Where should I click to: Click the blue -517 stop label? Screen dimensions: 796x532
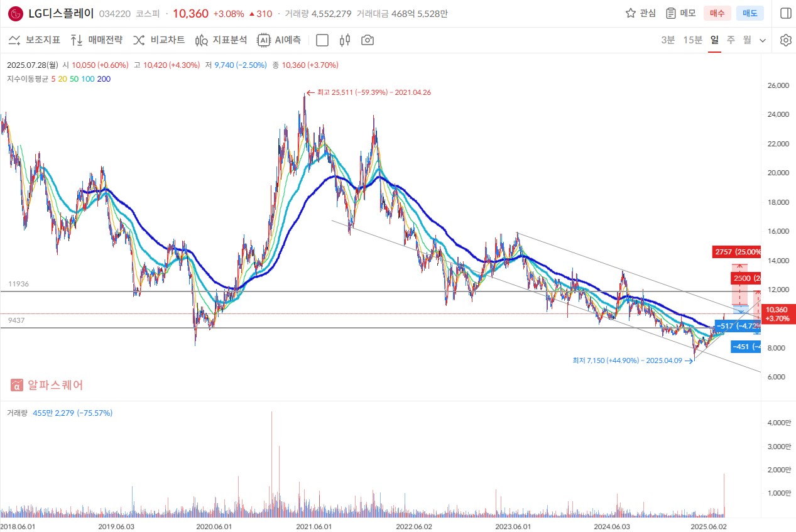coord(738,326)
